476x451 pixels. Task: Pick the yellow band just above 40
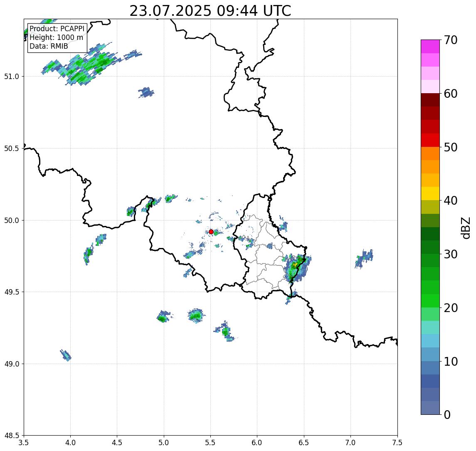click(x=430, y=193)
